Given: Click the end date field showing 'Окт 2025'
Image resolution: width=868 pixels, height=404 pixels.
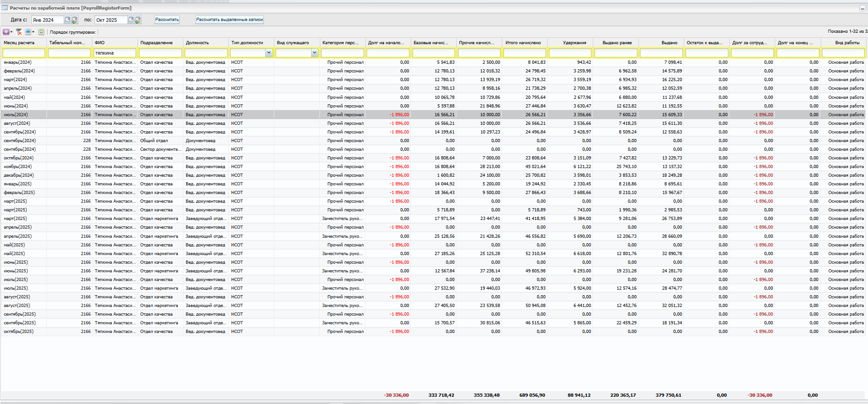Looking at the screenshot, I should pos(111,20).
